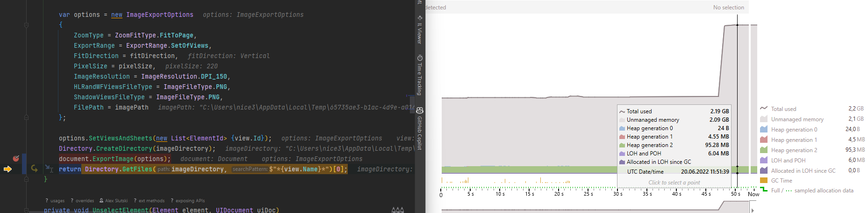This screenshot has height=213, width=868.
Task: Click the right scroll arrow of the overview strip
Action: [753, 210]
